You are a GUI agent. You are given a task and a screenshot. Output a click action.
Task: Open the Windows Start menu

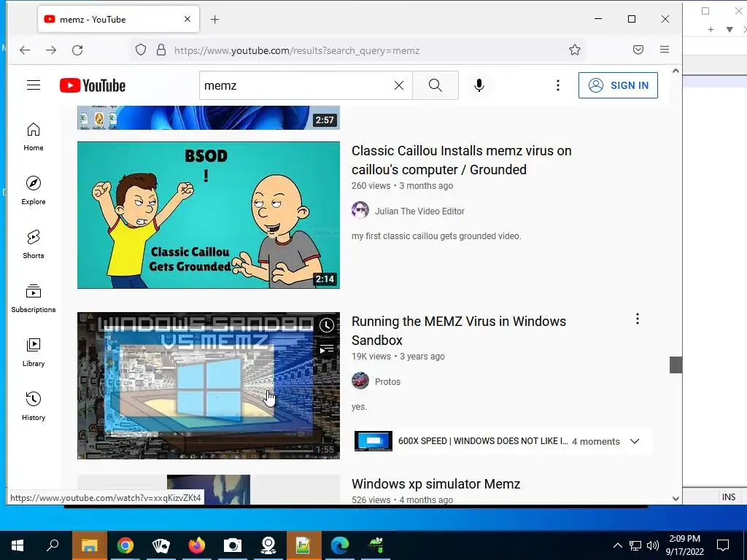coord(18,545)
